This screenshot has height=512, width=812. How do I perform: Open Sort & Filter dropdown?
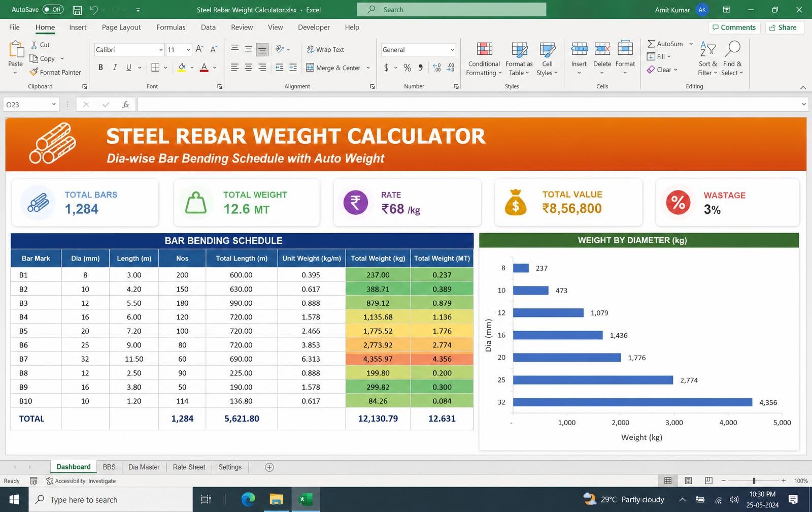pos(707,58)
